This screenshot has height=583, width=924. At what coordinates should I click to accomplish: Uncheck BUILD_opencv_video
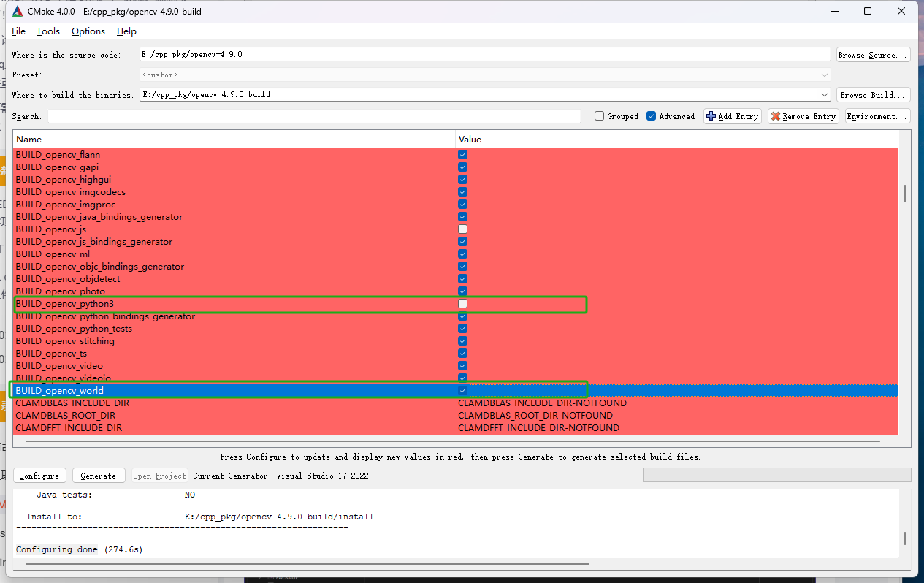click(x=462, y=365)
